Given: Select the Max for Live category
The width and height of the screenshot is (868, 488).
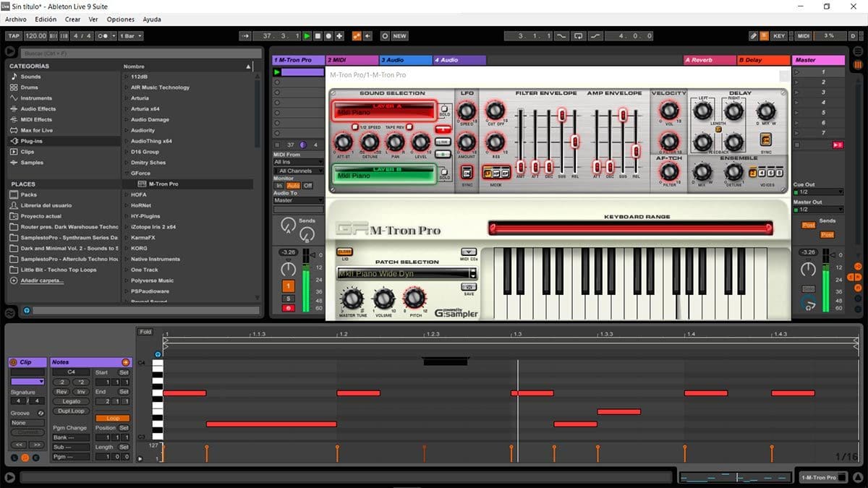Looking at the screenshot, I should pyautogui.click(x=36, y=131).
